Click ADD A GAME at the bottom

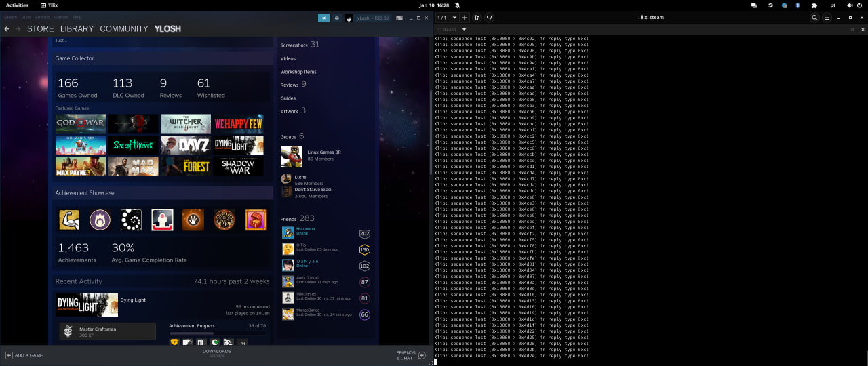(24, 355)
